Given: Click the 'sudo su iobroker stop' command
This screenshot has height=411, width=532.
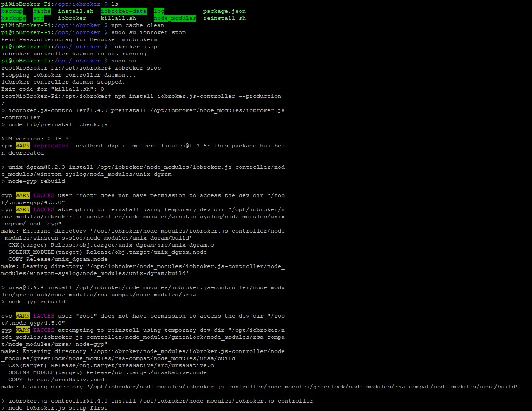Looking at the screenshot, I should pos(148,32).
